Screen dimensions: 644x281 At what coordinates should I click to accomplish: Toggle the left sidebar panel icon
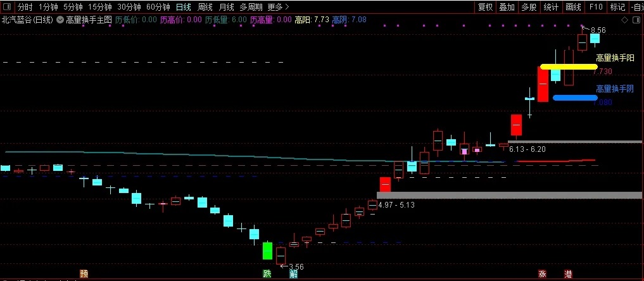(8, 7)
